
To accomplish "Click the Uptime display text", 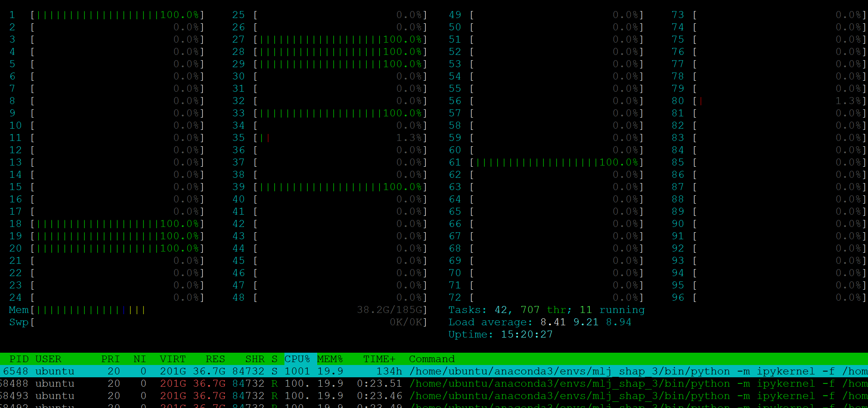I will click(x=500, y=334).
